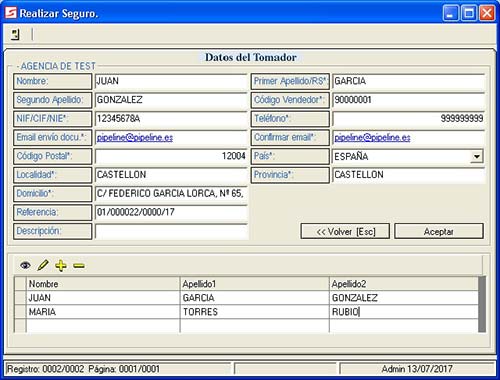Image resolution: width=500 pixels, height=380 pixels.
Task: Click the Aceptar button
Action: pyautogui.click(x=439, y=231)
